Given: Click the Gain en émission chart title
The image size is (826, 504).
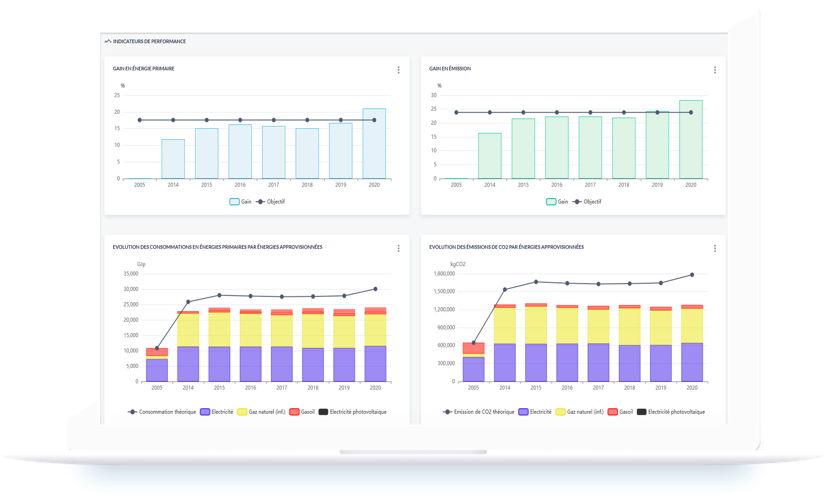Looking at the screenshot, I should (450, 68).
